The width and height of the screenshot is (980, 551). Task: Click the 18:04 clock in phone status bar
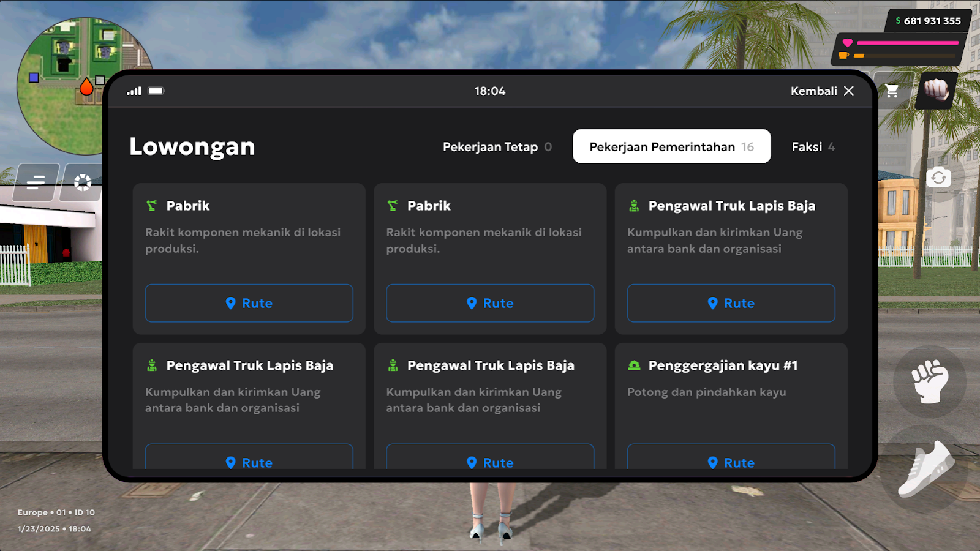[490, 91]
